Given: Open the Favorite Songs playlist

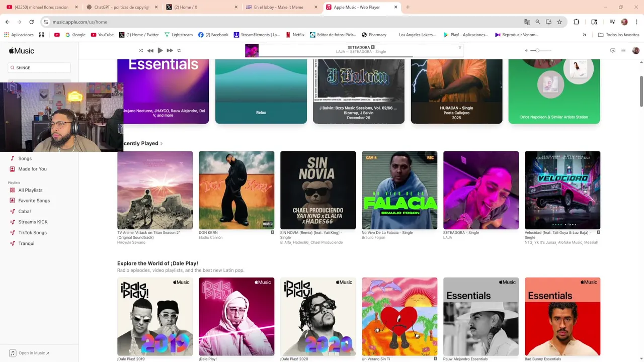Looking at the screenshot, I should [x=34, y=201].
